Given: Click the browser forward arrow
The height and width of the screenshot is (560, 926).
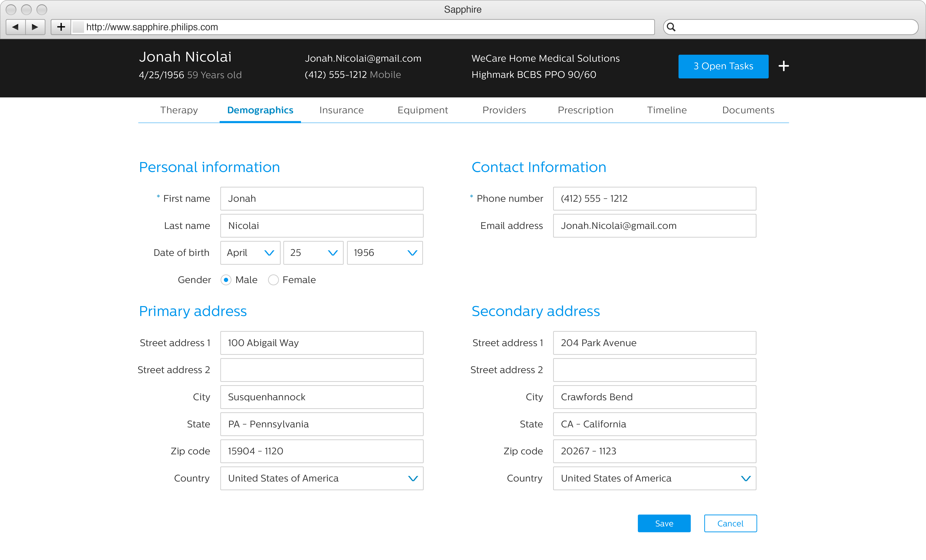Looking at the screenshot, I should (35, 27).
